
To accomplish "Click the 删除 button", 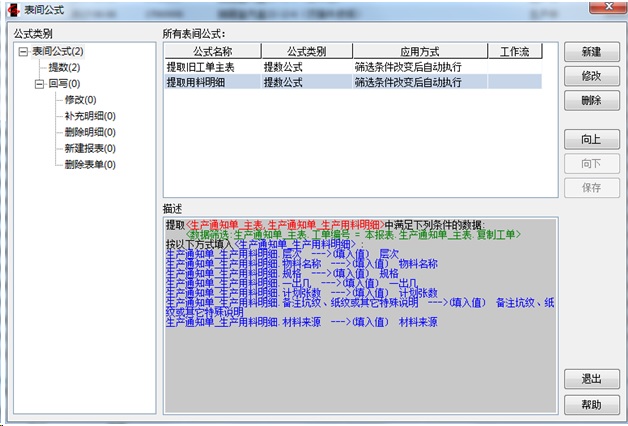I will click(x=590, y=100).
